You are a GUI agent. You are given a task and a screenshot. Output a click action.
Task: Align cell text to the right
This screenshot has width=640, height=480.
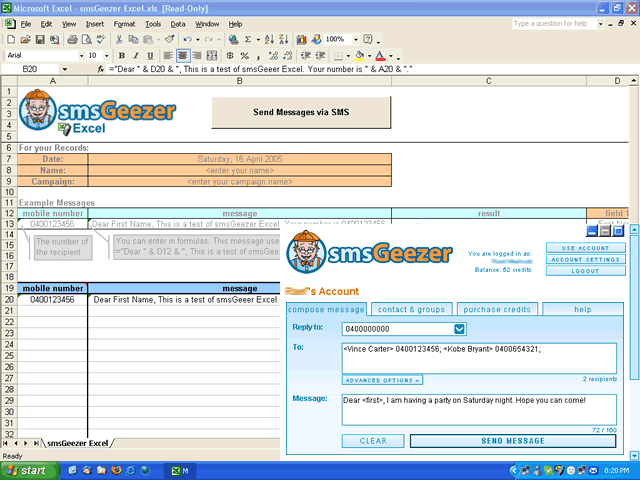(197, 56)
